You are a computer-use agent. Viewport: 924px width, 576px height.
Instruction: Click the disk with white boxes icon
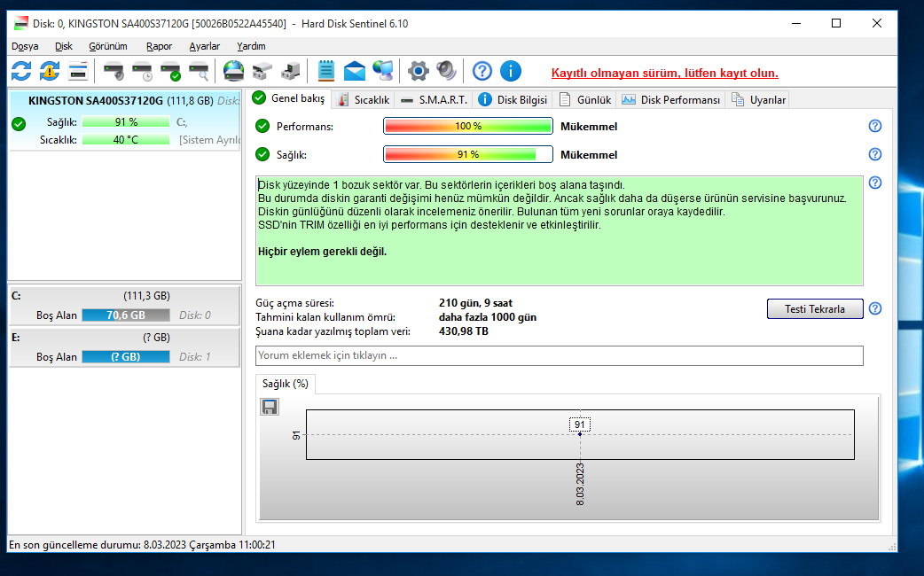[x=262, y=71]
